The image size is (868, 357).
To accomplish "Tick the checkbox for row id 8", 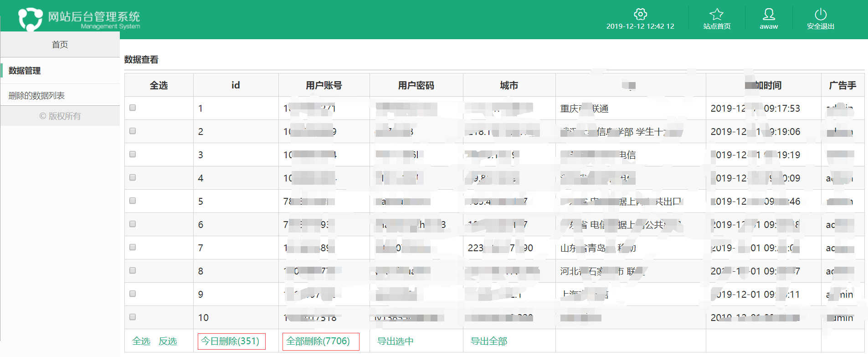I will click(133, 270).
